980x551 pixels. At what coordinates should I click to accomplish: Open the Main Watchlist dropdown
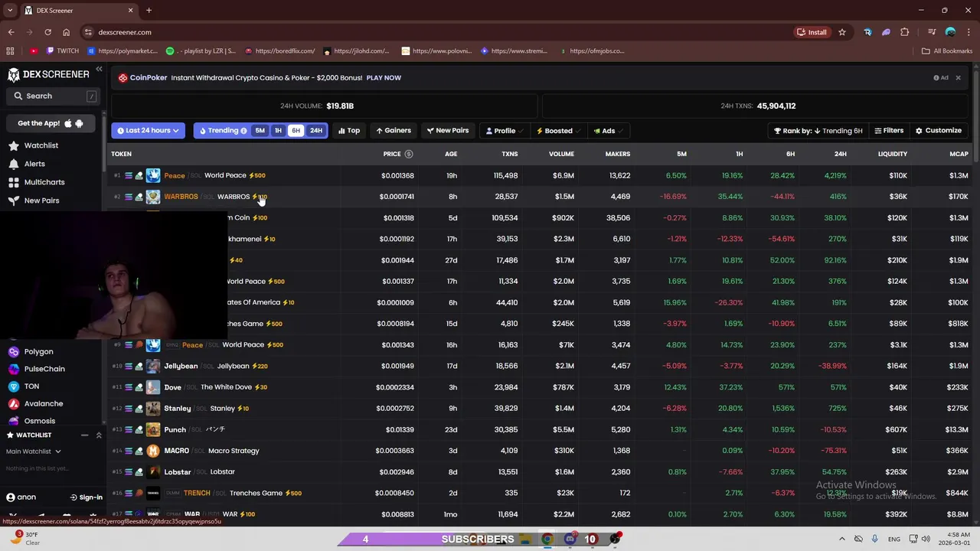coord(34,452)
